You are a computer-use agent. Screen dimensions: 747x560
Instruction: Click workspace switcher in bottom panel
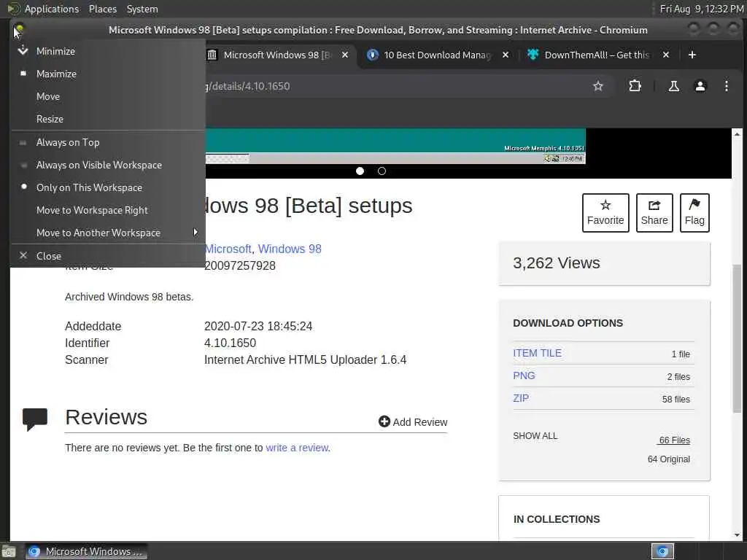(662, 551)
